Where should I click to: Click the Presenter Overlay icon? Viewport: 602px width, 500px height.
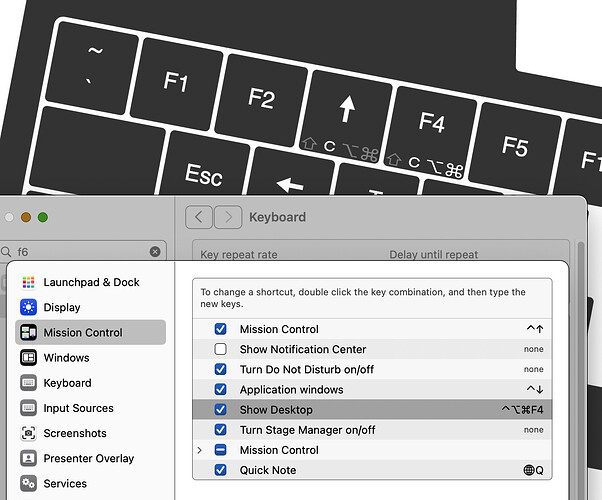(28, 458)
